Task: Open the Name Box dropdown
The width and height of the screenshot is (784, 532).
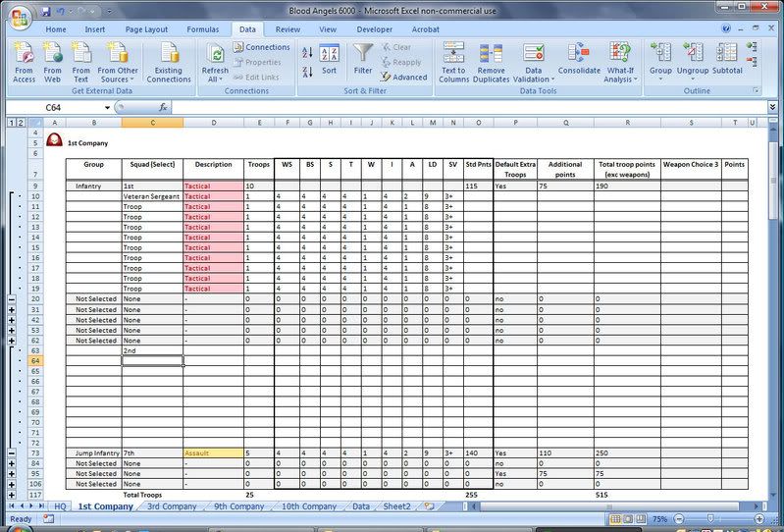Action: (107, 108)
